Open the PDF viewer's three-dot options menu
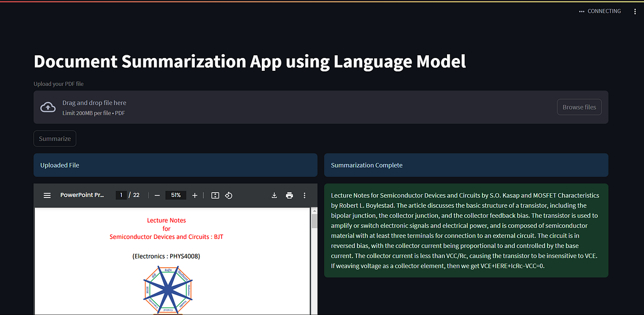This screenshot has height=315, width=644. (304, 195)
